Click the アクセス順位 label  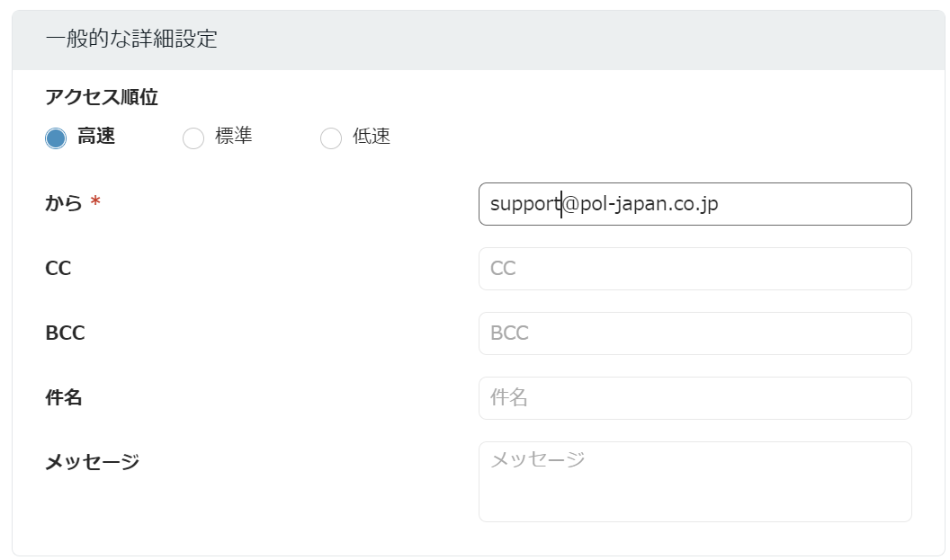(x=101, y=97)
